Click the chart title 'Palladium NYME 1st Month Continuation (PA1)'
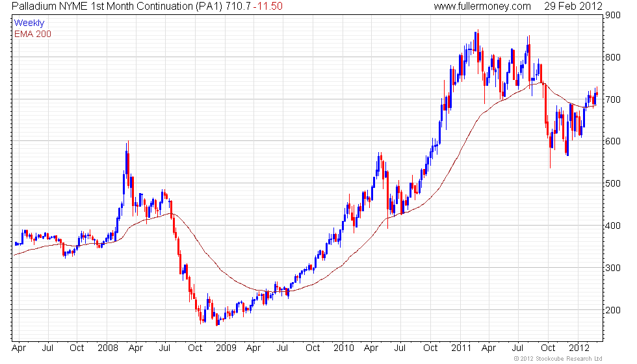The image size is (637, 364). point(117,6)
